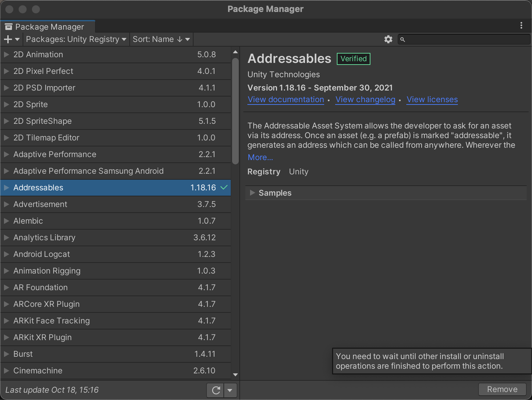Click version 2.6.10 of Cinemachine
This screenshot has height=400, width=532.
tap(204, 371)
